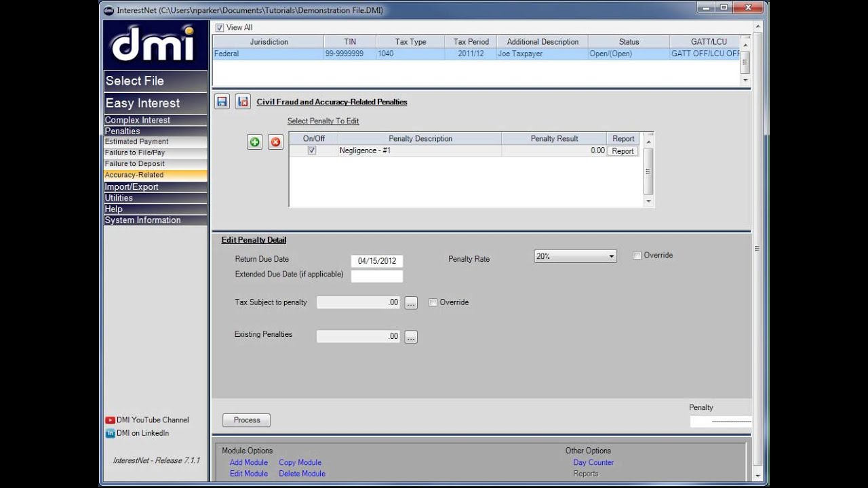Click the Report button for Negligence - #1
The image size is (868, 488).
[623, 151]
